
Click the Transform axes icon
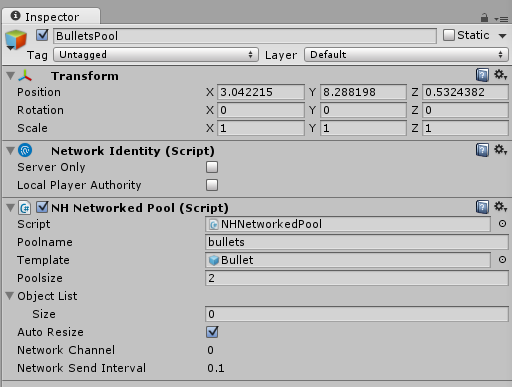click(25, 76)
